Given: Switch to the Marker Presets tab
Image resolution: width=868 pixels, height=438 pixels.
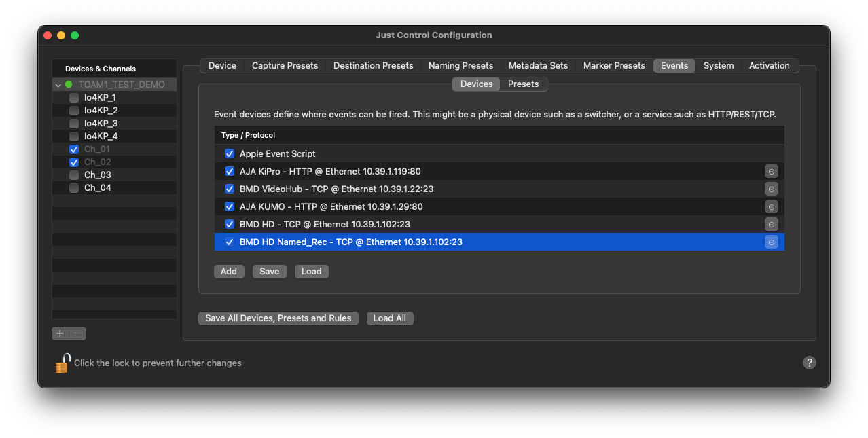Looking at the screenshot, I should point(614,66).
